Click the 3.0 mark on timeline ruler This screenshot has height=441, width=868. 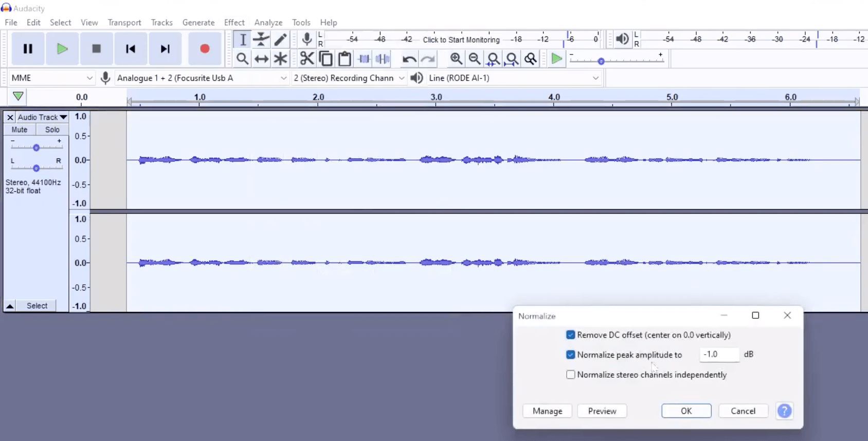point(436,97)
